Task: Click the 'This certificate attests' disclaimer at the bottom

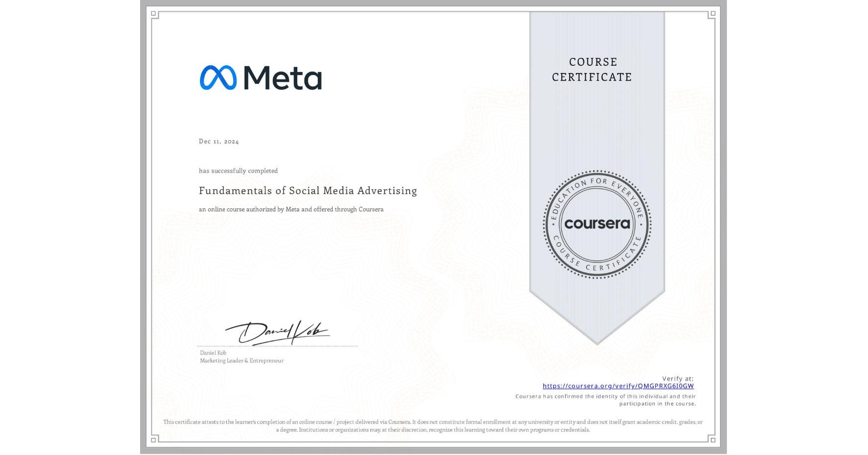Action: (433, 426)
